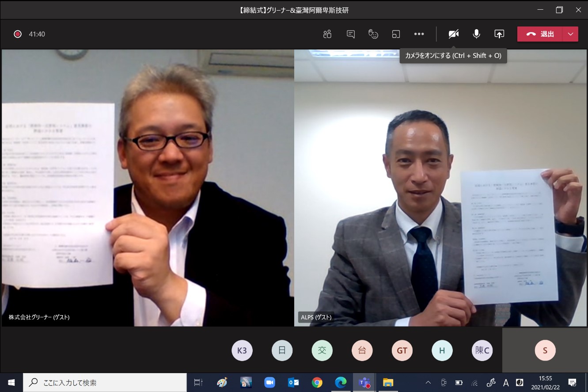Open Zoom from the taskbar
Viewport: 588px width, 392px height.
pos(269,382)
